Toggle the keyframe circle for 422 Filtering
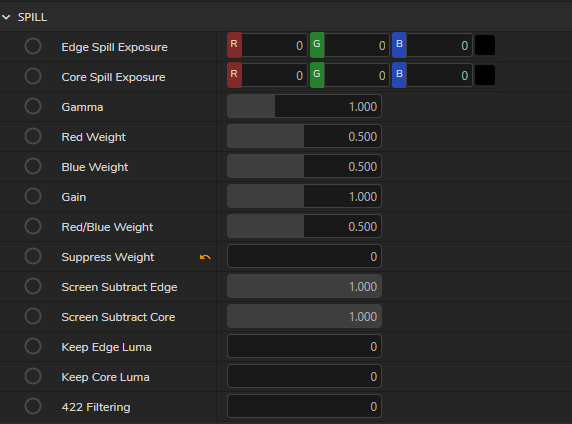The image size is (572, 424). click(33, 406)
